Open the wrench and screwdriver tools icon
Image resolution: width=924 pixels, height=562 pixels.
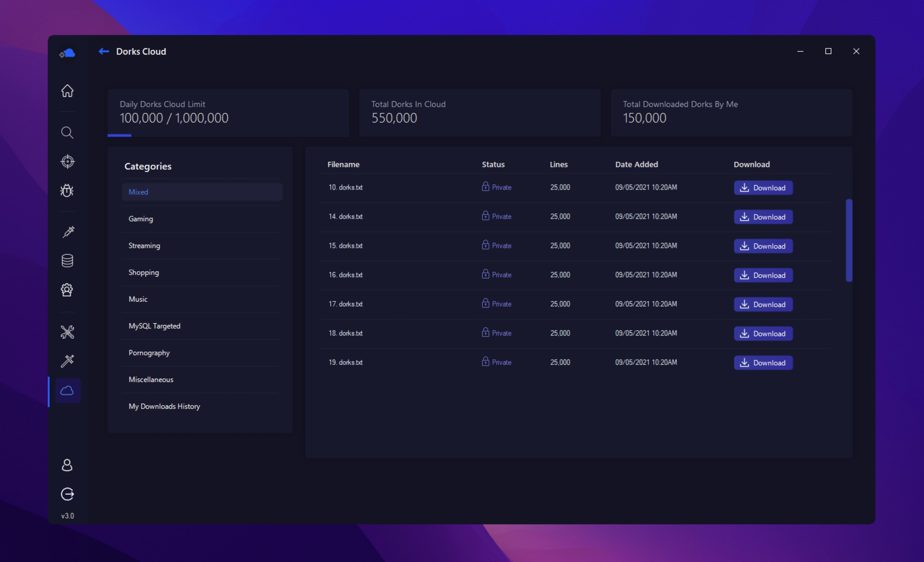tap(68, 332)
